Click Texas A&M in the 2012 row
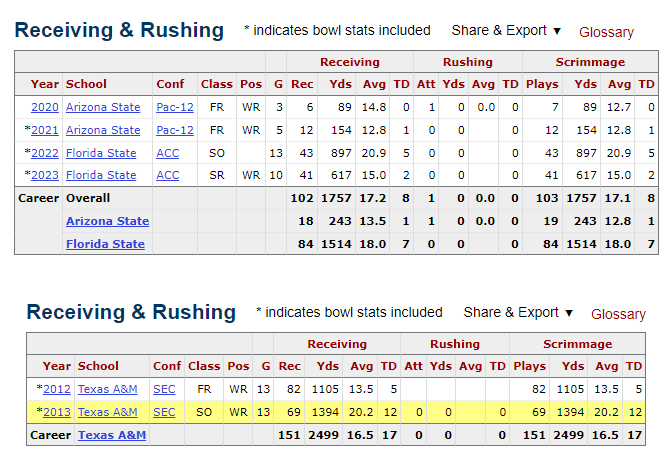Image resolution: width=671 pixels, height=463 pixels. pos(108,389)
